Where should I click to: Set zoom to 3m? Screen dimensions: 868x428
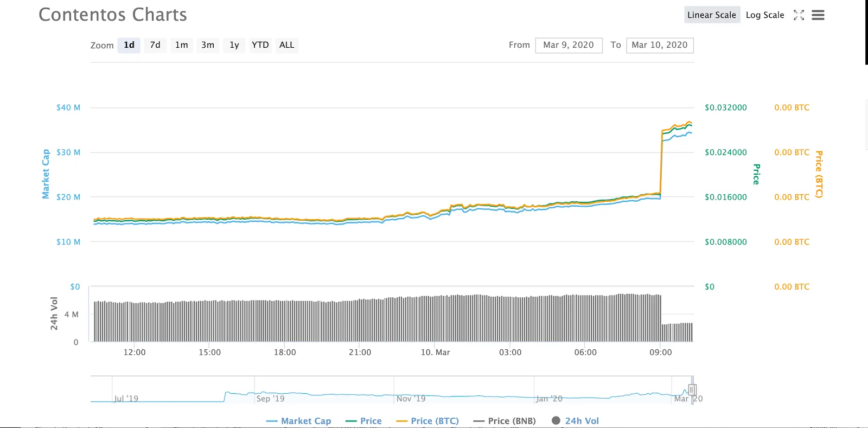point(208,45)
